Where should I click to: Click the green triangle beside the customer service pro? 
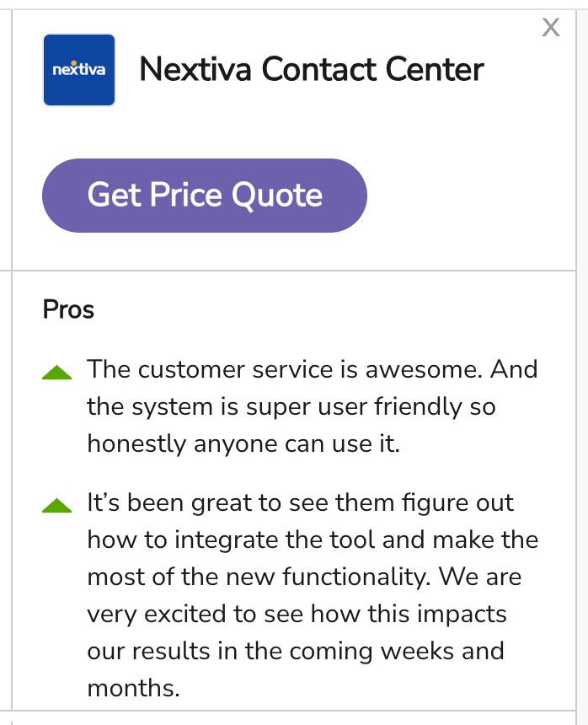[x=56, y=372]
